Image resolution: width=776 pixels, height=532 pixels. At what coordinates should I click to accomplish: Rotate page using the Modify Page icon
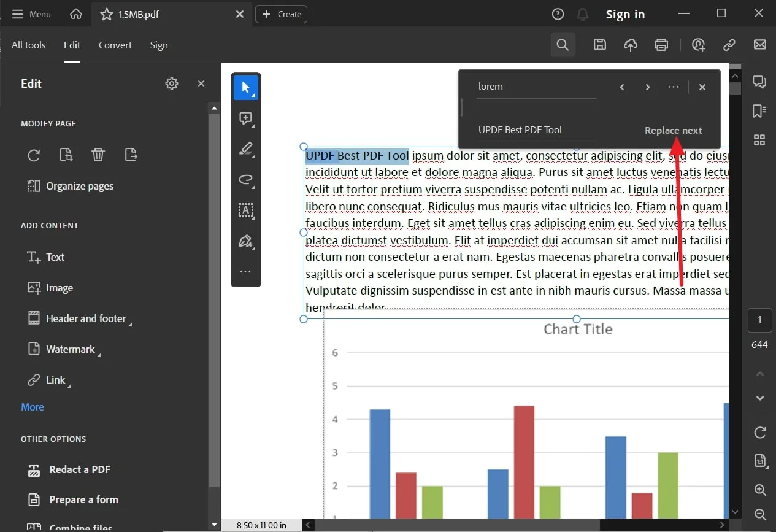pyautogui.click(x=34, y=155)
